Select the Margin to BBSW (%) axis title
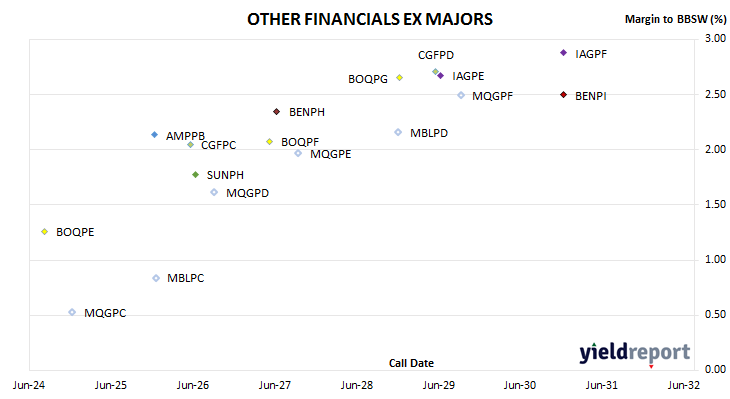Screen dimensions: 730x399 (675, 19)
